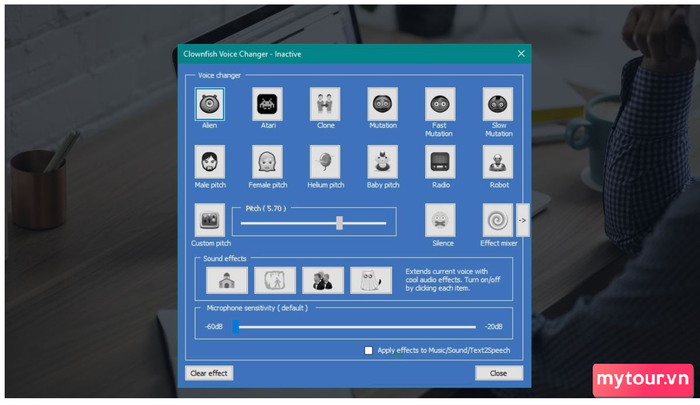
Task: Apply the Male pitch voice
Action: pyautogui.click(x=209, y=162)
